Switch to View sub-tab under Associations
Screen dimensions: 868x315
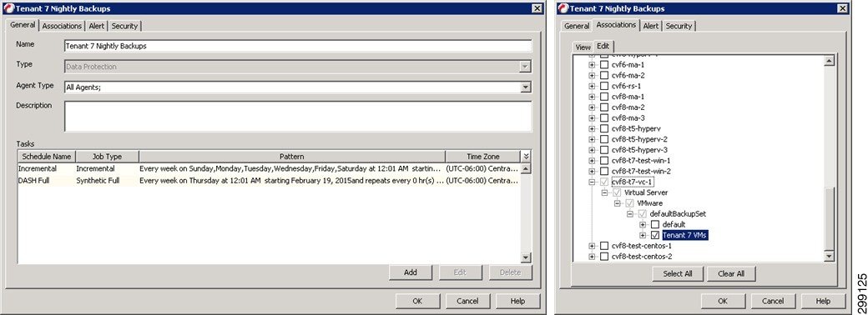583,47
